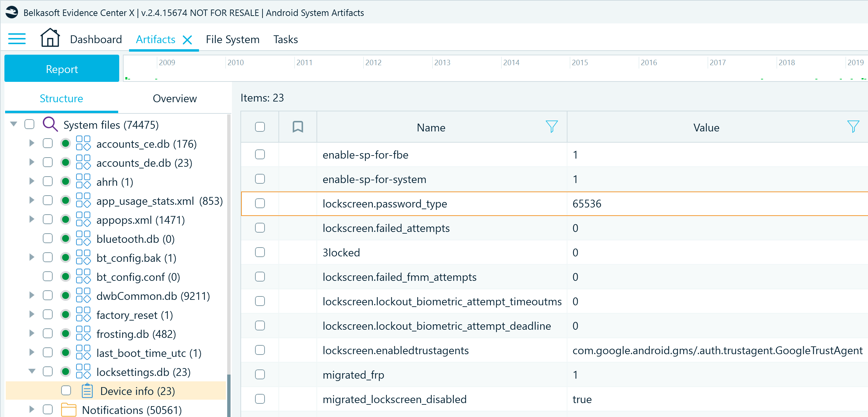Image resolution: width=868 pixels, height=417 pixels.
Task: Expand the app_usage_stats.xml node
Action: coord(32,200)
